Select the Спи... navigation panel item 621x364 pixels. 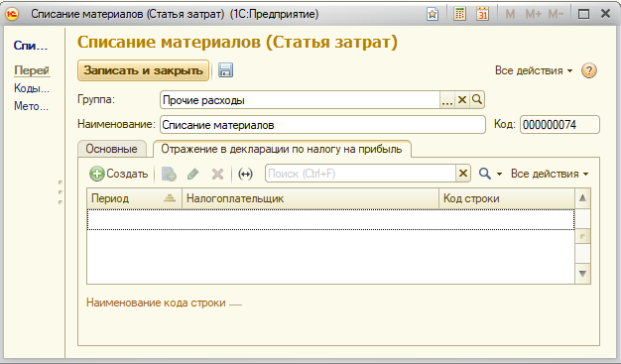pyautogui.click(x=31, y=46)
